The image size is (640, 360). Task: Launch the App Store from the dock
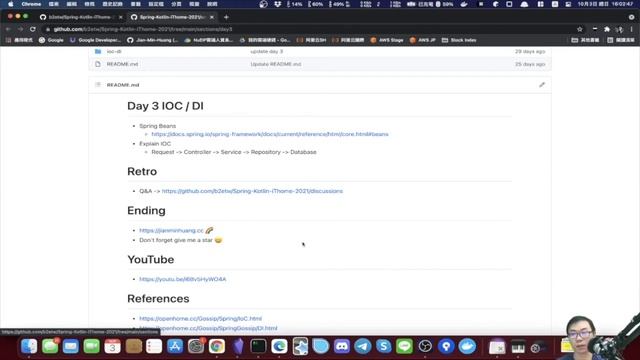(175, 347)
